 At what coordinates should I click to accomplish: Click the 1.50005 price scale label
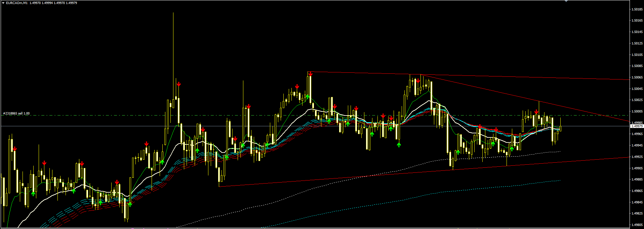(x=637, y=111)
